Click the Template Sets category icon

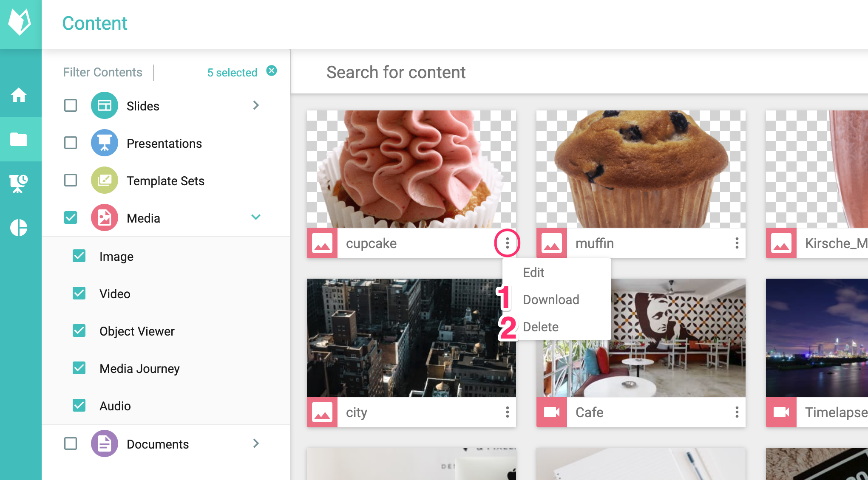[105, 180]
